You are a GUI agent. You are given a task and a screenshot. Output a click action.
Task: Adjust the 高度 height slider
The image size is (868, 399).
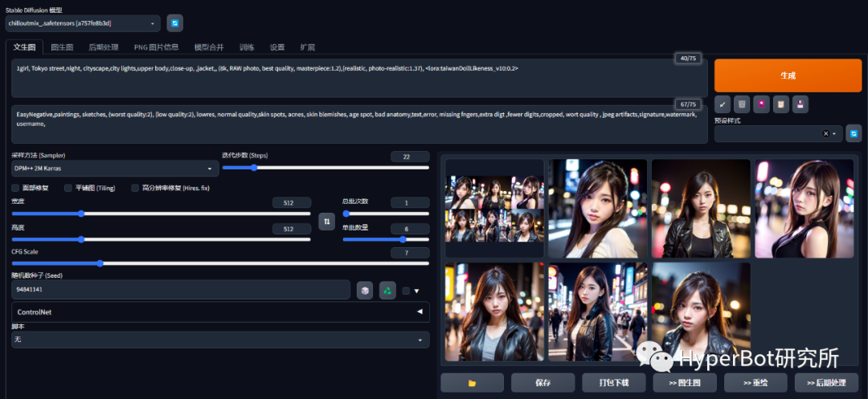click(161, 239)
